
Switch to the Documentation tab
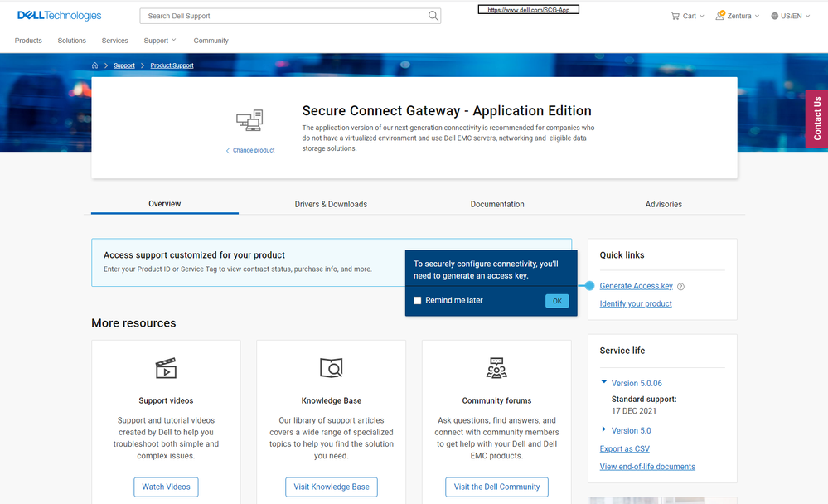497,205
